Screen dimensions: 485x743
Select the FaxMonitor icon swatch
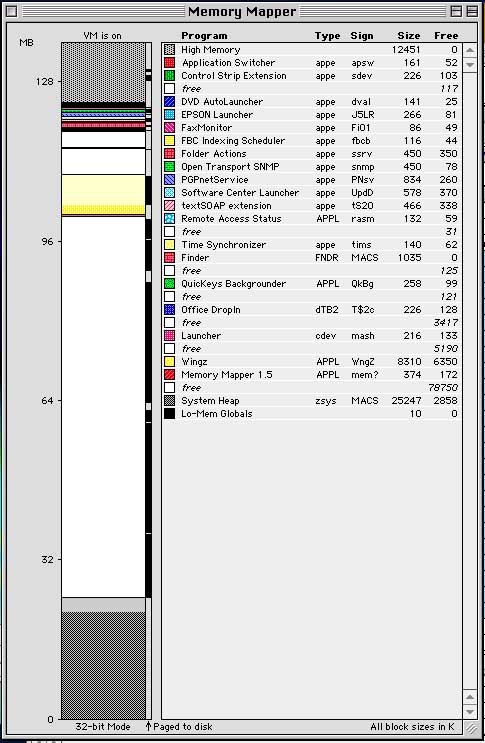[x=169, y=127]
